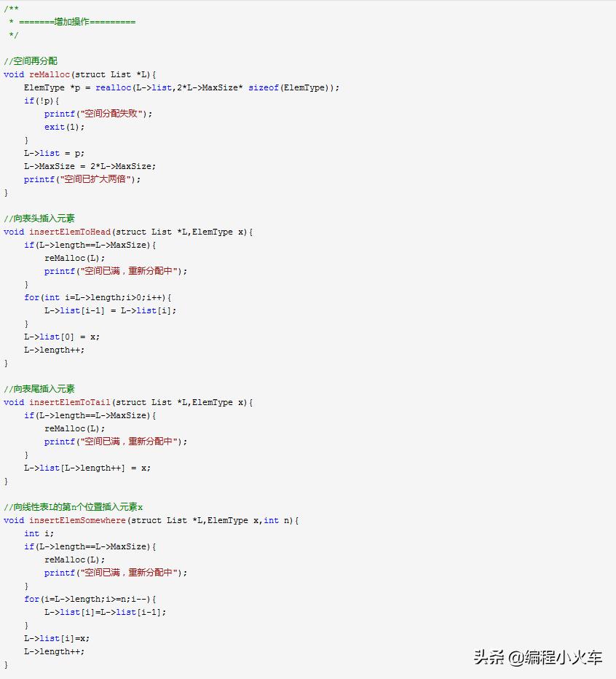Click the line 'exit(1);'
616x679 pixels.
click(65, 127)
